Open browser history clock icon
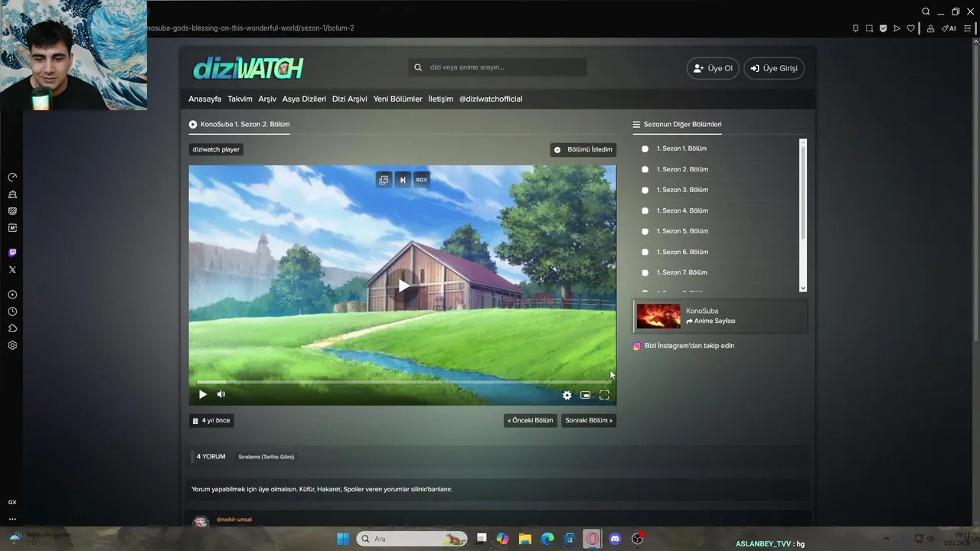This screenshot has height=551, width=980. [12, 311]
